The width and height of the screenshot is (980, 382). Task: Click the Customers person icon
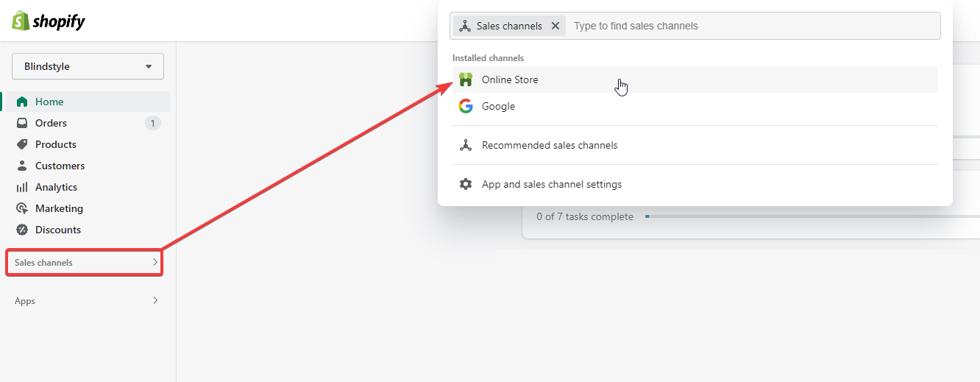pyautogui.click(x=22, y=166)
